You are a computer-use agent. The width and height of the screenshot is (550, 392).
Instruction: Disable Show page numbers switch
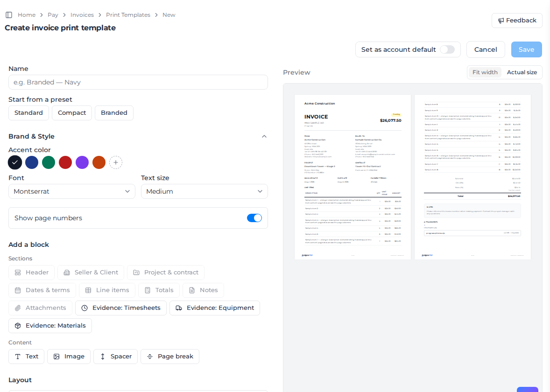(254, 218)
